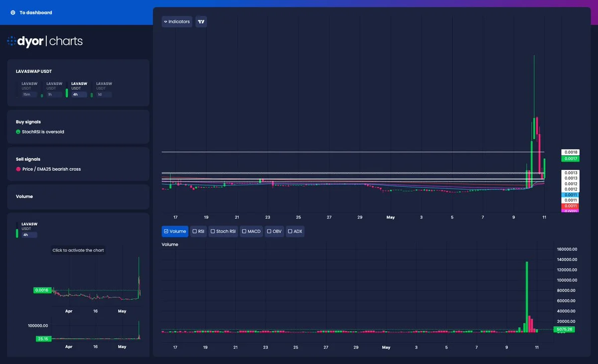
Task: Click the 160000.00 volume axis value
Action: coord(567,249)
